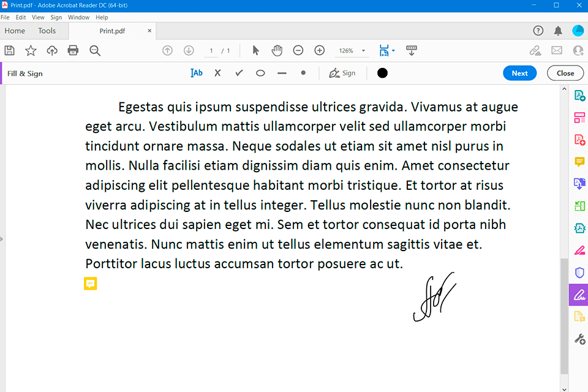Select the dot tool
Screen dimensions: 588x392
(x=303, y=73)
